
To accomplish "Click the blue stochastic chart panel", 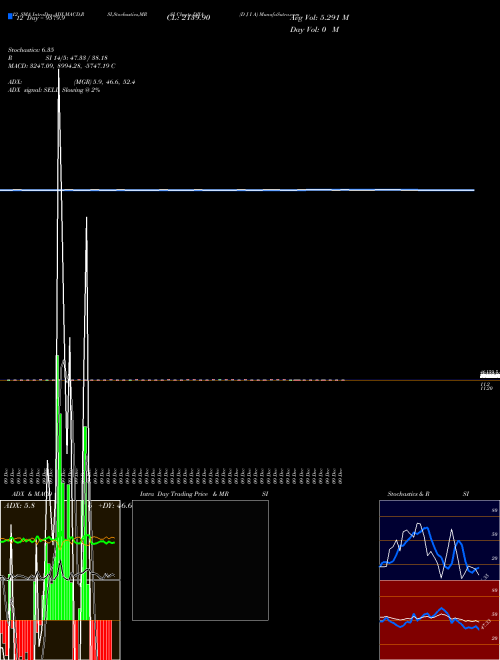I will pyautogui.click(x=439, y=540).
